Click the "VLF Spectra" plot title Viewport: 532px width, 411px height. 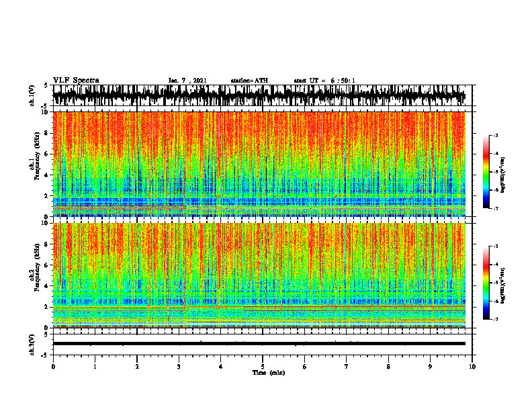point(76,80)
